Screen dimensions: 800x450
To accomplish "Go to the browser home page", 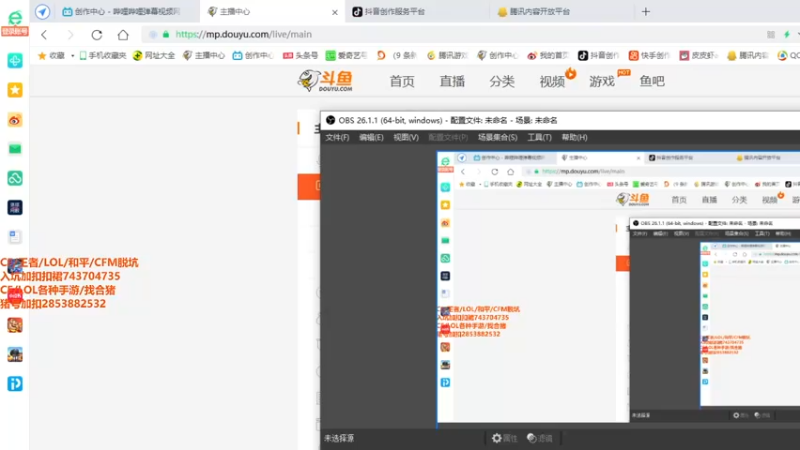I will 123,35.
